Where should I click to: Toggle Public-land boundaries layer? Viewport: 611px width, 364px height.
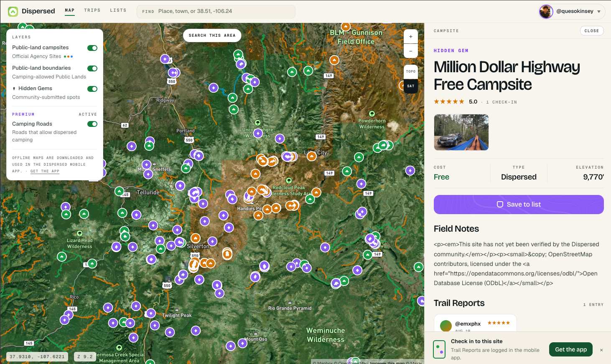[x=92, y=68]
